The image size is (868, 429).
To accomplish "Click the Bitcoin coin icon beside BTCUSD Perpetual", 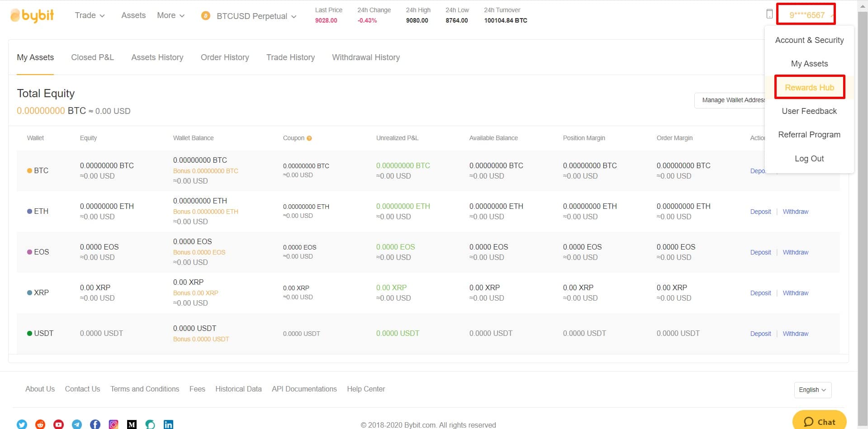I will (206, 16).
